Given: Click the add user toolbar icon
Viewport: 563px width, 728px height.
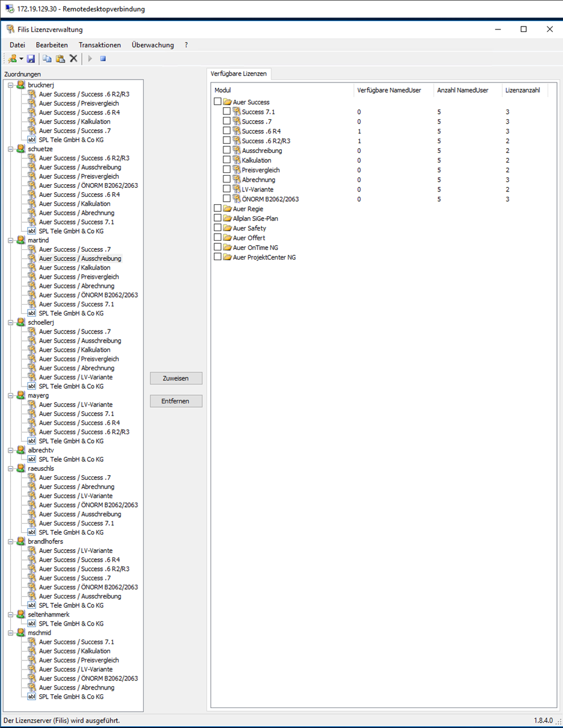Looking at the screenshot, I should point(12,58).
